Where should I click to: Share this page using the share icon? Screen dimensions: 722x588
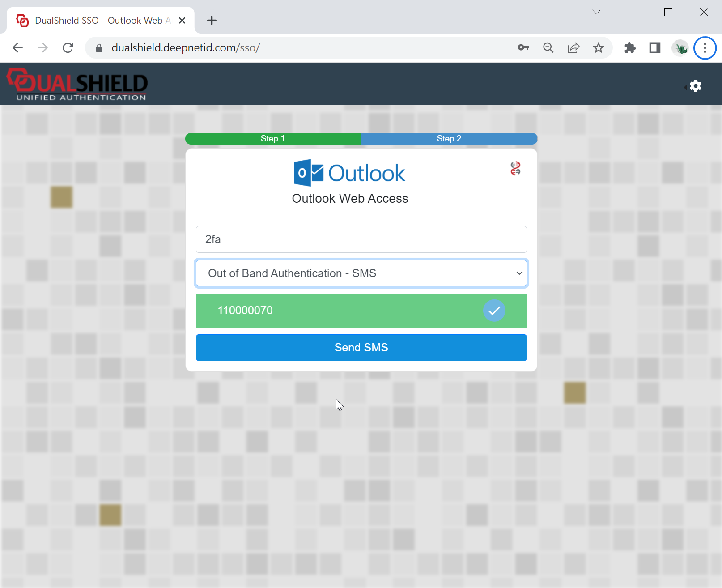tap(573, 48)
